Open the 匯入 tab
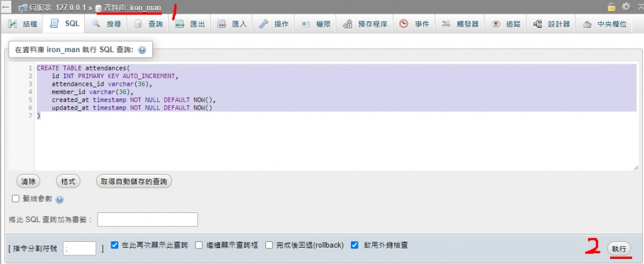The height and width of the screenshot is (264, 644). 231,25
